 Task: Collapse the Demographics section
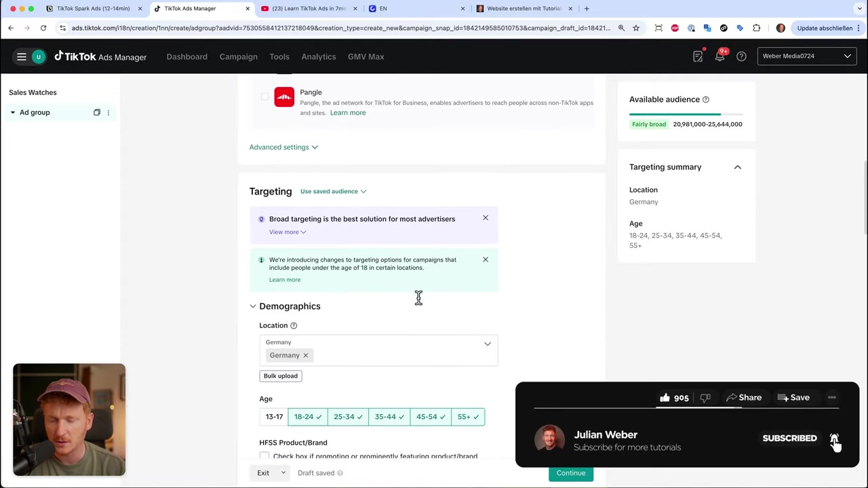pyautogui.click(x=253, y=306)
